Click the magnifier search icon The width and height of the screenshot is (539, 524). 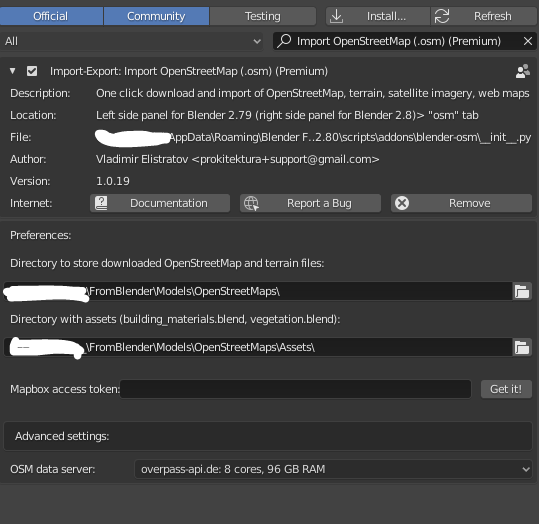pos(284,41)
